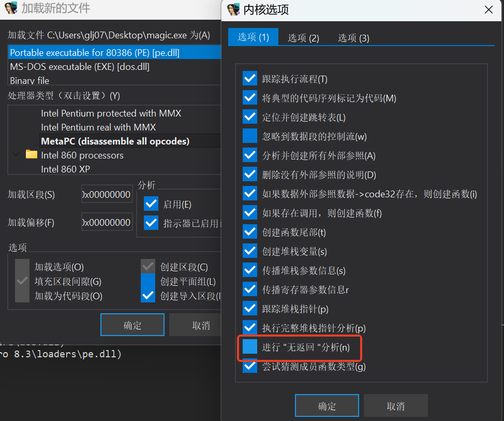Click the IDA icon in 加载新的文件 title bar

coord(10,8)
